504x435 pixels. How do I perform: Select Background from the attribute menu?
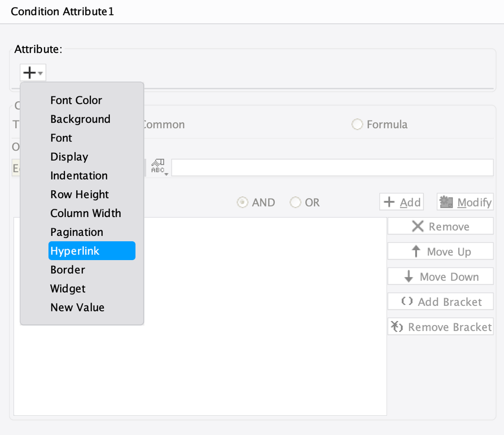click(80, 119)
